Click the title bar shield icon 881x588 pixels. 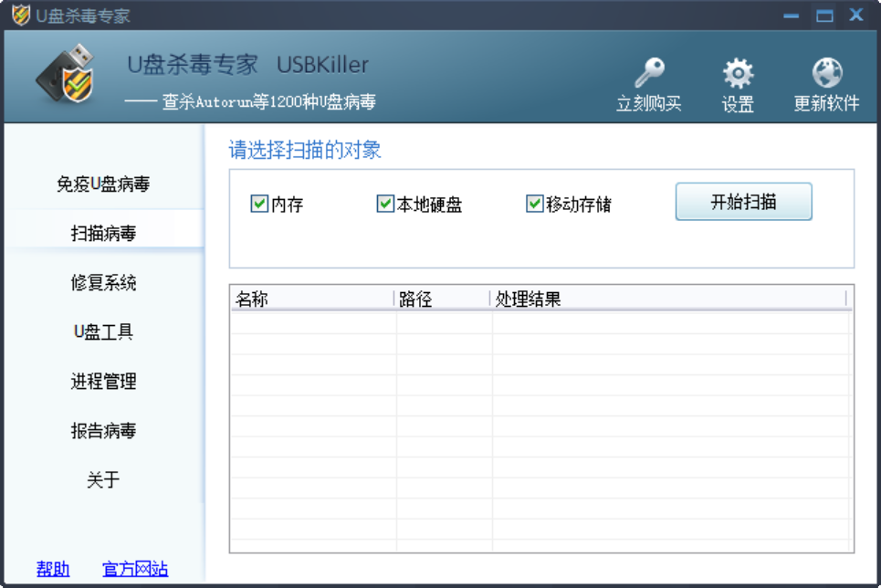coord(20,15)
